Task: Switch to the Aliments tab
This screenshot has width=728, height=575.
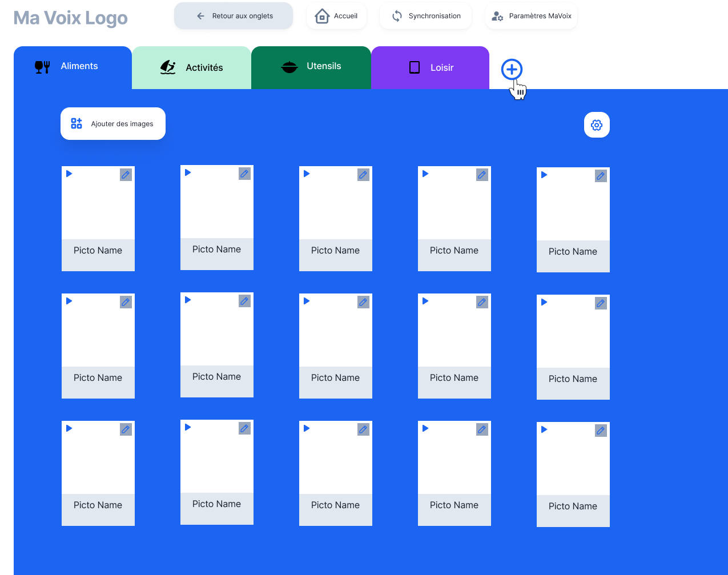Action: [x=73, y=67]
